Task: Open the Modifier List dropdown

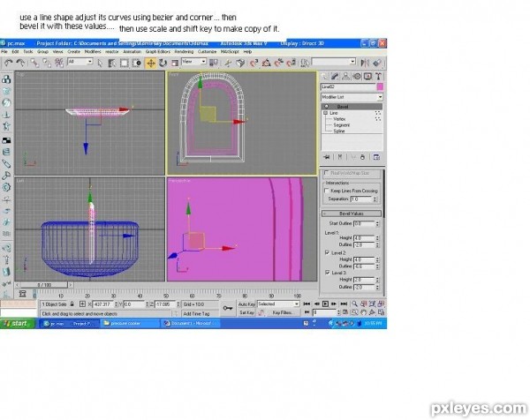Action: coord(352,97)
